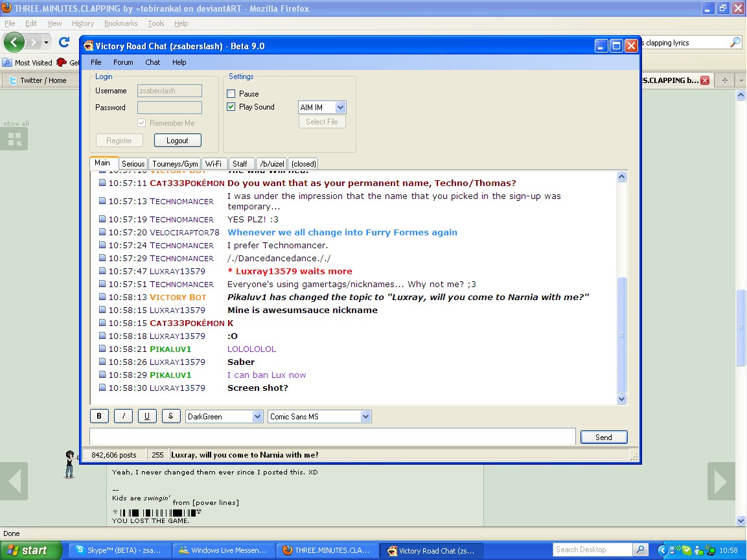Open the Comic Sans MS font dropdown
Screen dimensions: 747x560
pos(365,417)
